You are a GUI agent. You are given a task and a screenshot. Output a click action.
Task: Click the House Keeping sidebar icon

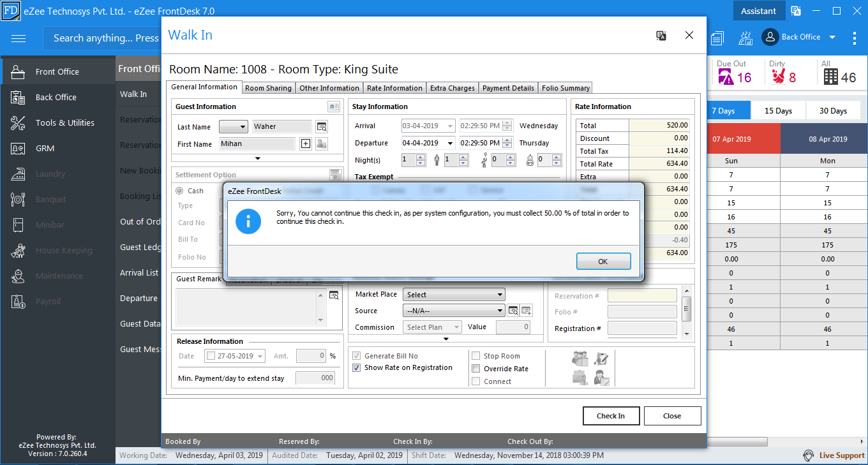(x=18, y=250)
